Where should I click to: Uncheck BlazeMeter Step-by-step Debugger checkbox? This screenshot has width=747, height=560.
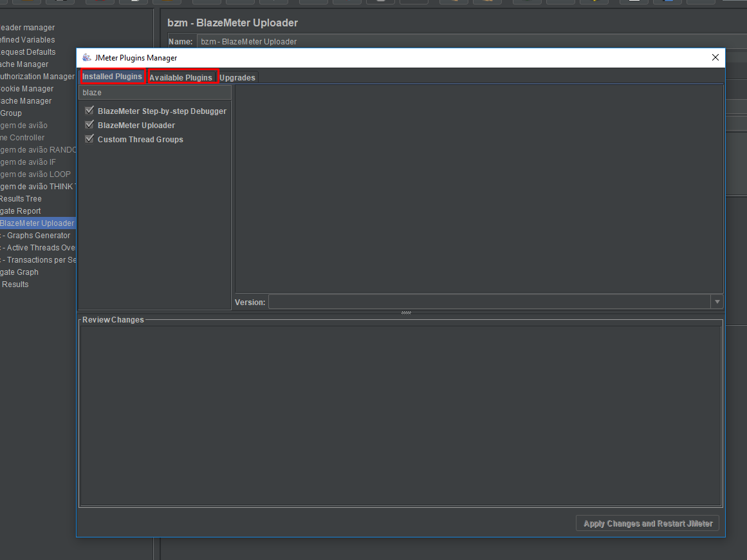click(x=89, y=111)
